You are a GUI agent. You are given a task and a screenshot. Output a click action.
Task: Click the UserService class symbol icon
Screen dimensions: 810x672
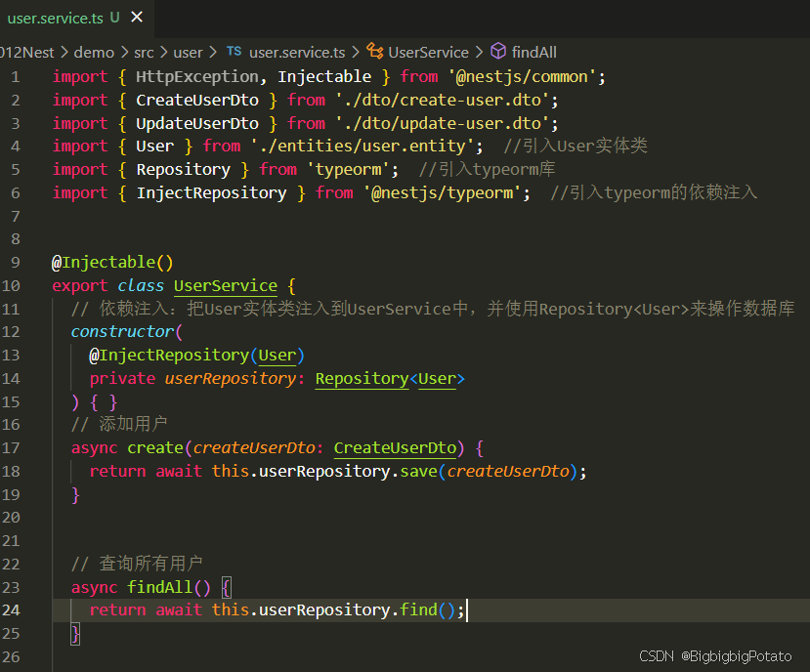375,51
